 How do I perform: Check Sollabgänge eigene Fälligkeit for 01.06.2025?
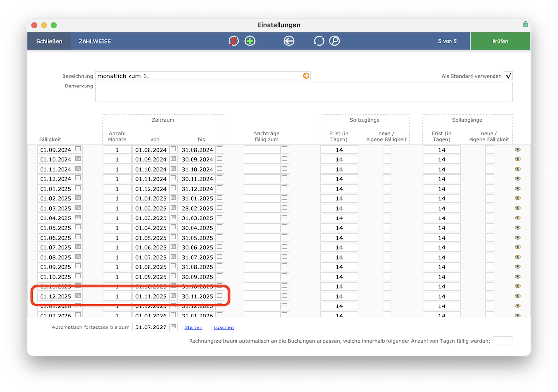coord(489,238)
